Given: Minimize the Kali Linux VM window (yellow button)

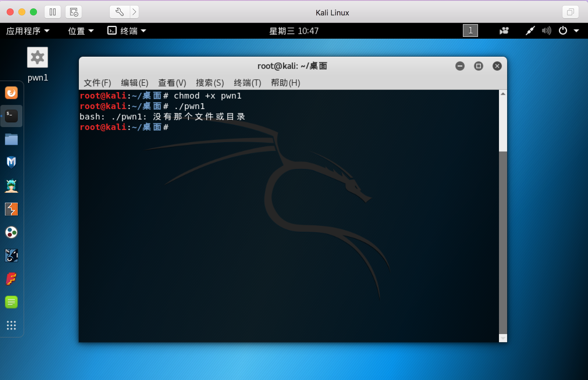Looking at the screenshot, I should click(22, 12).
